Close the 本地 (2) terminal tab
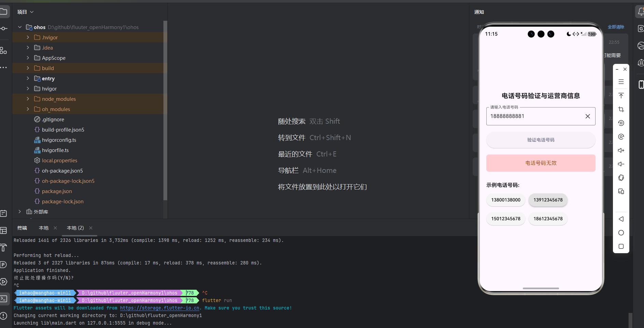 (91, 228)
